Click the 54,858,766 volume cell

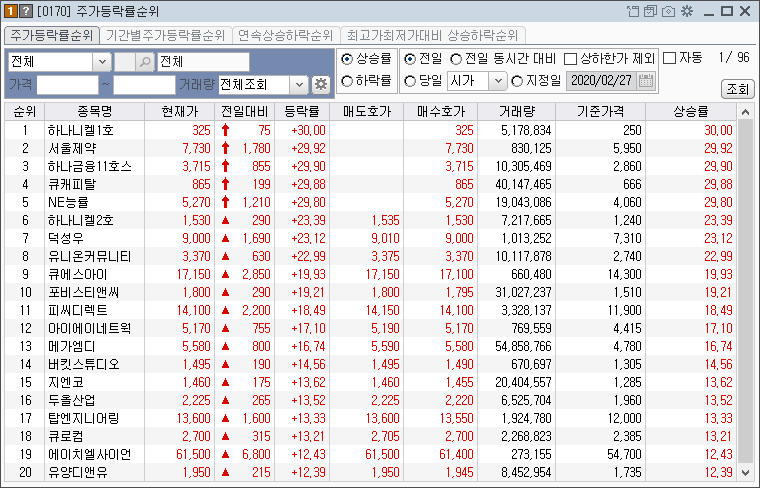click(x=517, y=346)
